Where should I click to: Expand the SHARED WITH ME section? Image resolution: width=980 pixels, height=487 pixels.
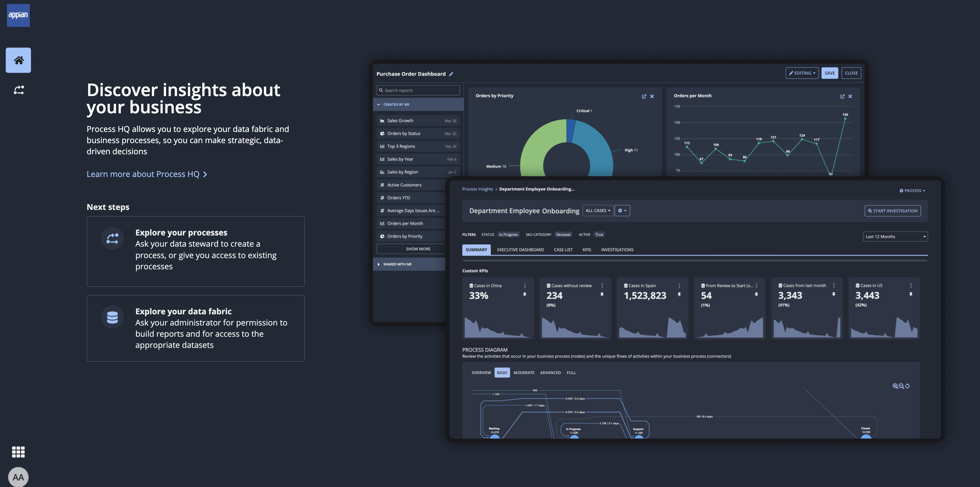[409, 264]
